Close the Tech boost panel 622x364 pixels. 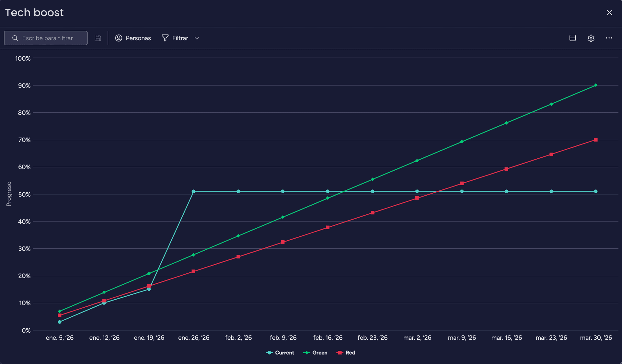(609, 13)
